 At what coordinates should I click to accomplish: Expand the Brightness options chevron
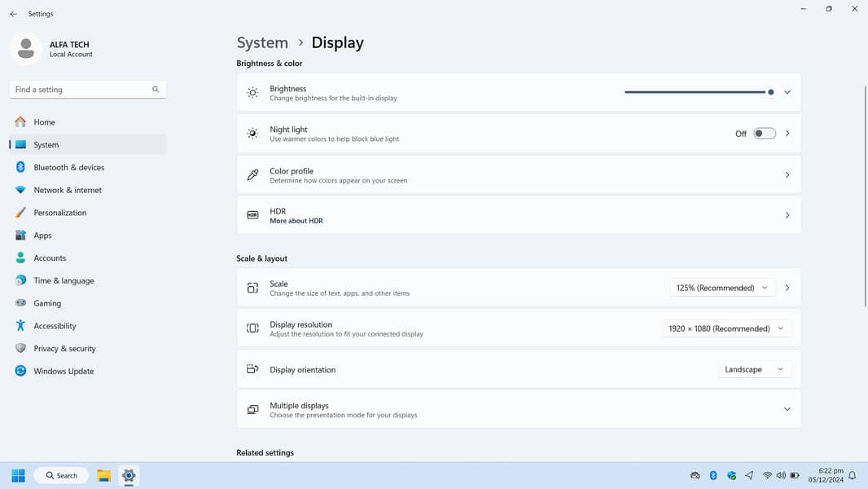click(787, 92)
